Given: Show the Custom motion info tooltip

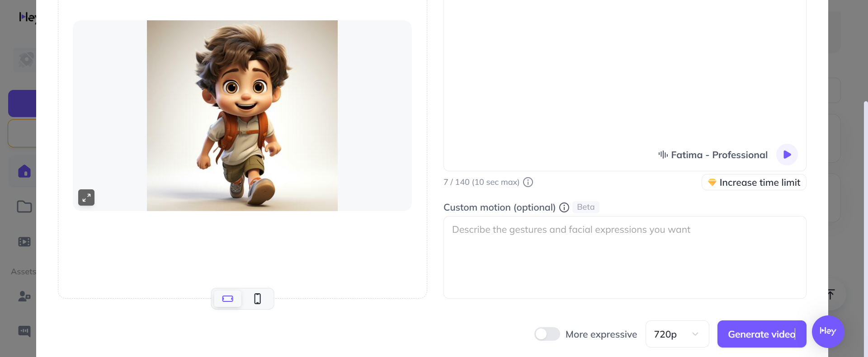Looking at the screenshot, I should tap(564, 207).
